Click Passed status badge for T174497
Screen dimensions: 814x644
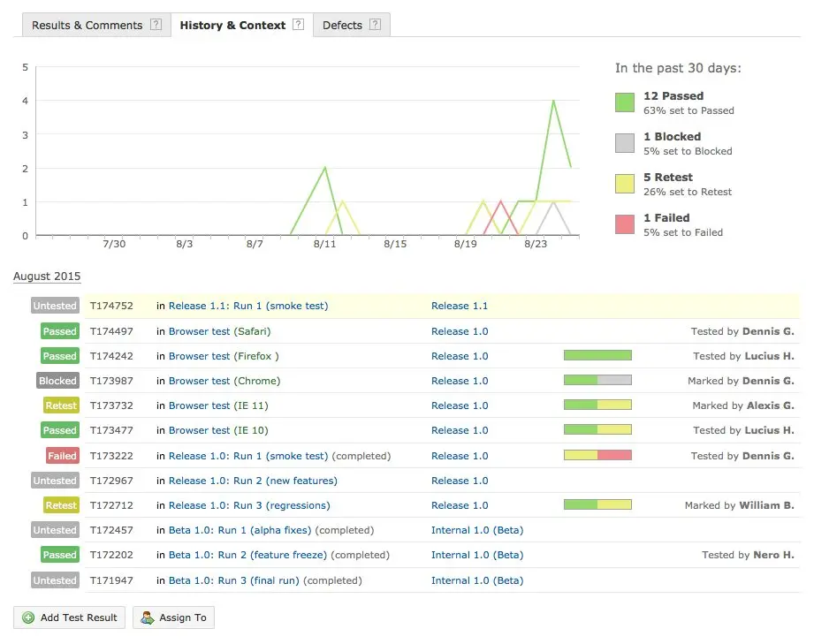(60, 331)
